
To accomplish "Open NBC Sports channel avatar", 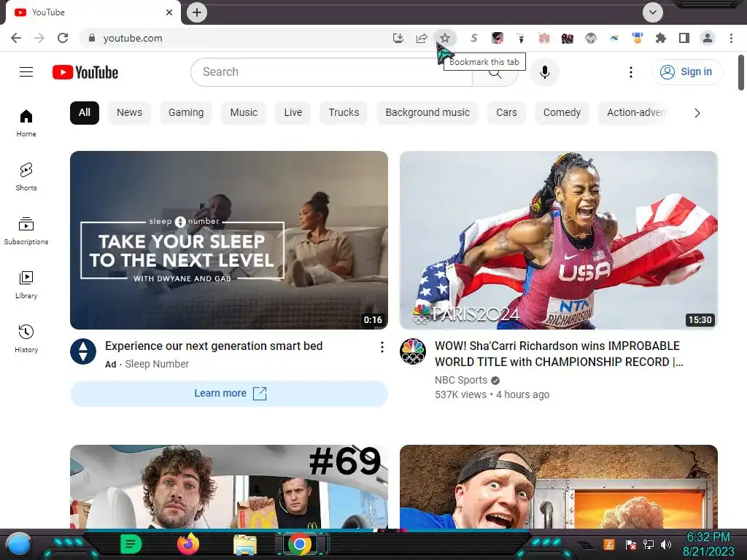I will coord(413,351).
